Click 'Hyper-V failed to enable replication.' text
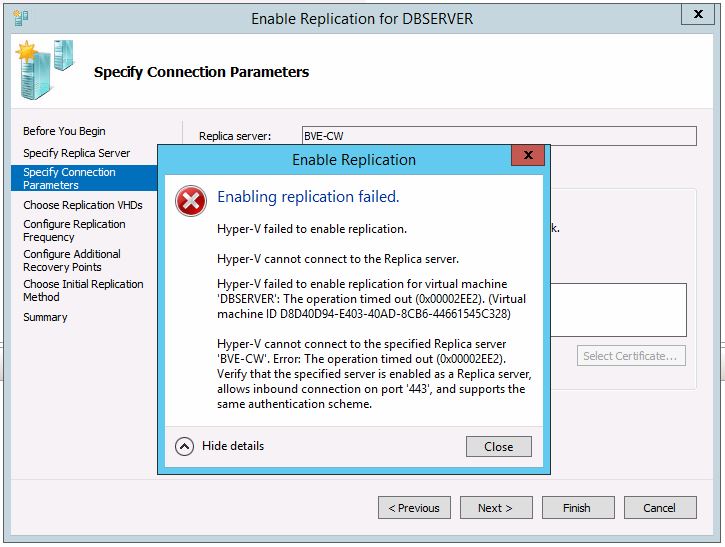Image resolution: width=725 pixels, height=547 pixels. (312, 229)
